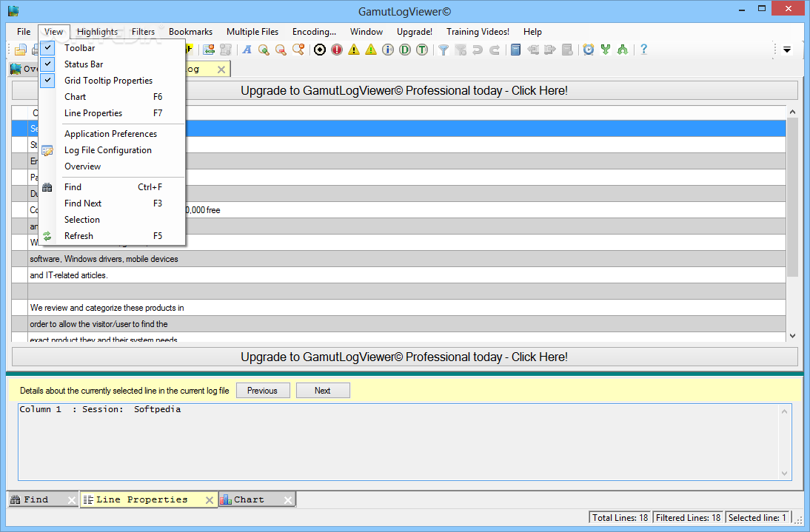Click the bottom Upgrade to Professional banner

tap(404, 357)
